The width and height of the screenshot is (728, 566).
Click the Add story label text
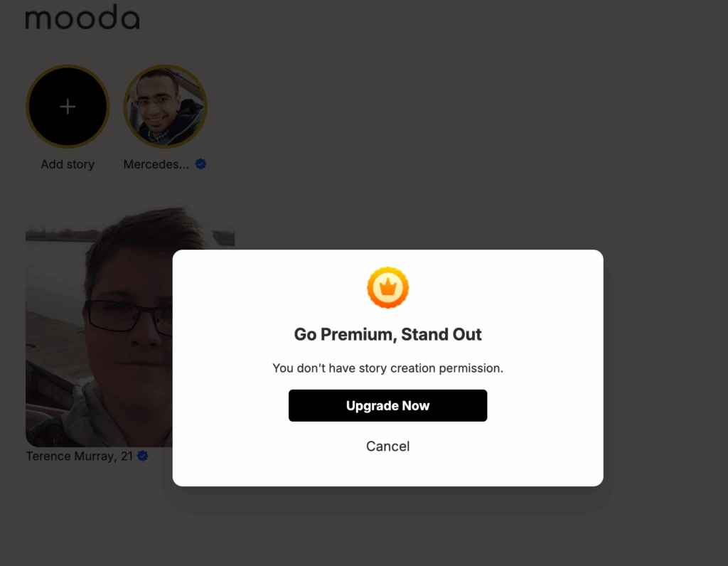point(68,164)
